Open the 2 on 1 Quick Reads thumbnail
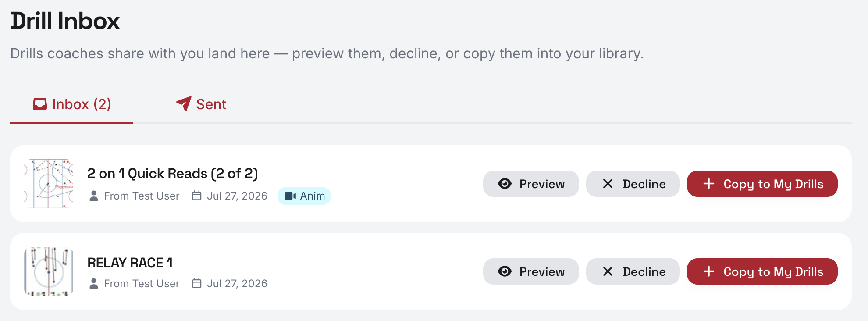 pos(49,184)
